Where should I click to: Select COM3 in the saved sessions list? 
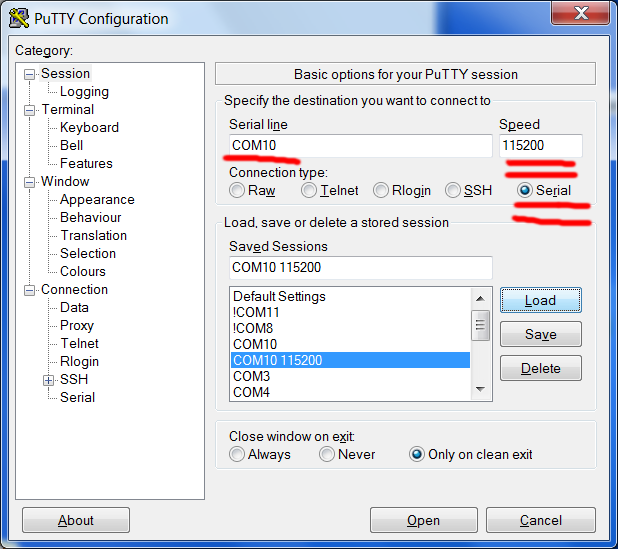coord(251,376)
